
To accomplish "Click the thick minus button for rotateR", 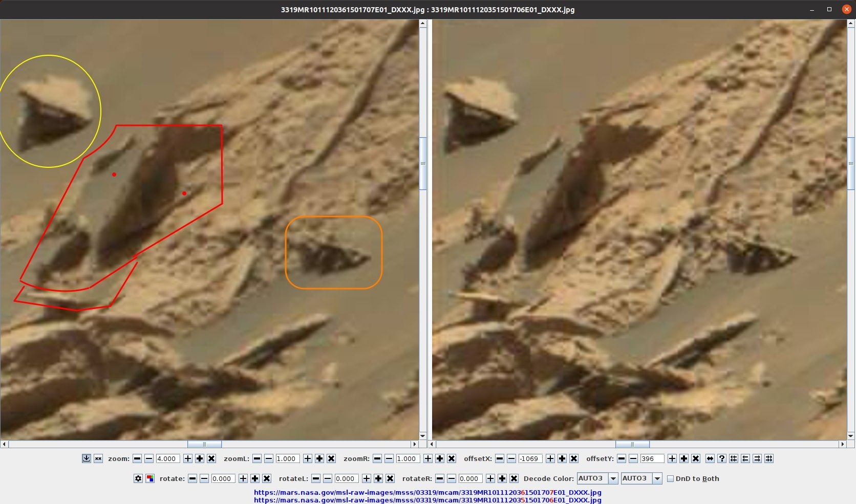I will click(x=440, y=478).
